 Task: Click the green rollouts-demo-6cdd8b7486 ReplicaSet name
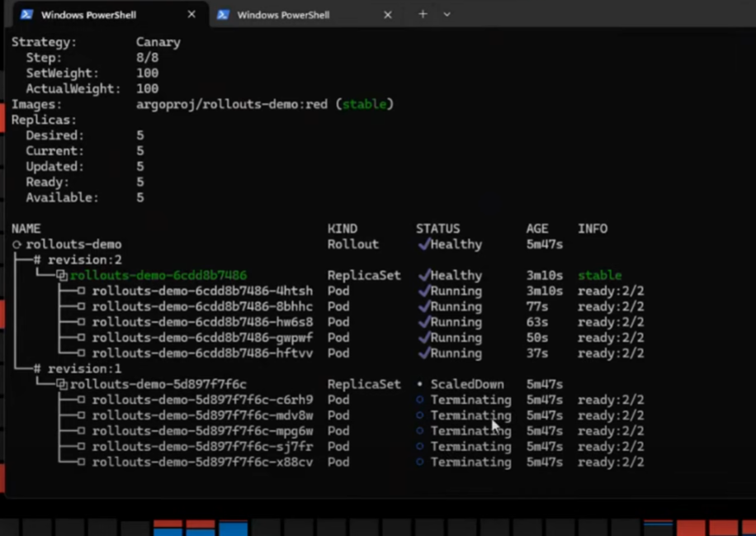[x=158, y=276]
